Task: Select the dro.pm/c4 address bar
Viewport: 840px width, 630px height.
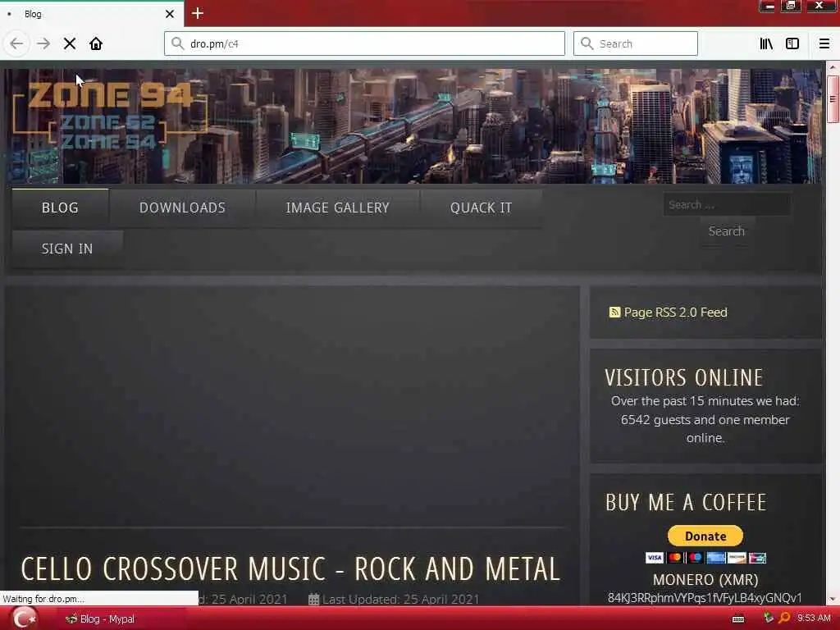Action: click(x=364, y=43)
